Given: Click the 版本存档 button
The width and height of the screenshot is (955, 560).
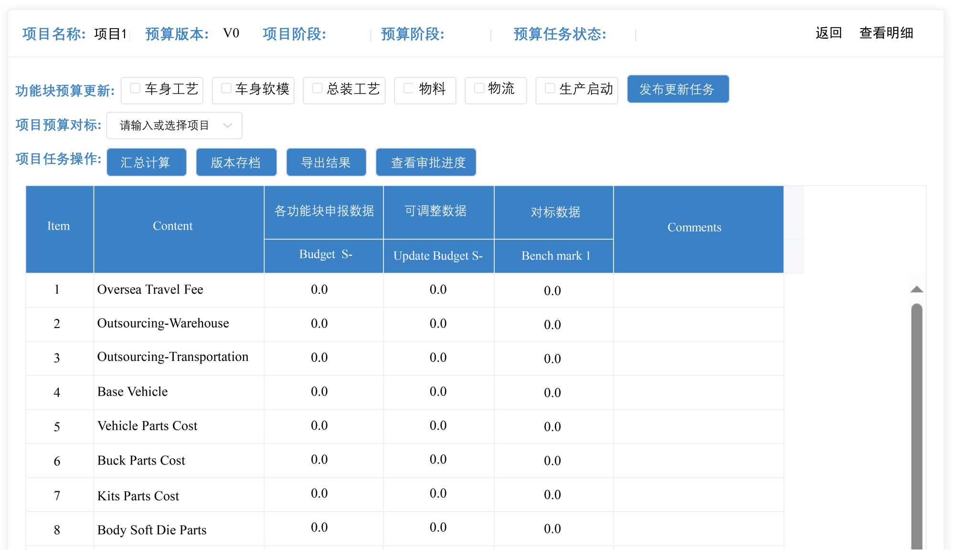Looking at the screenshot, I should click(x=236, y=163).
